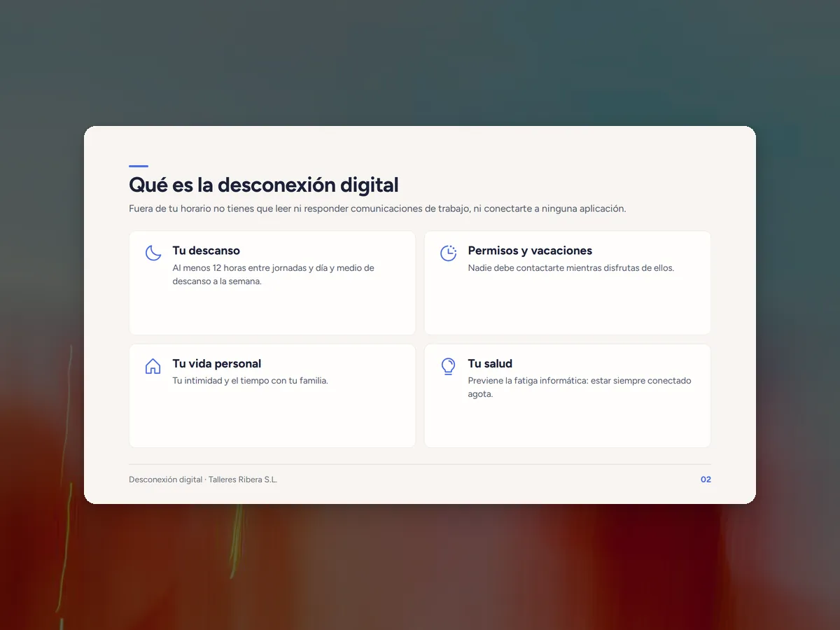The width and height of the screenshot is (840, 630).
Task: Click the lightbulb icon beside Tu salud
Action: coord(449,366)
